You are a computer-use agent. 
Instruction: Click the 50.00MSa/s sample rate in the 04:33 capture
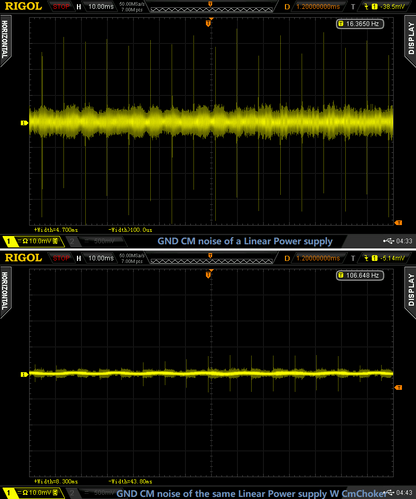tap(132, 4)
